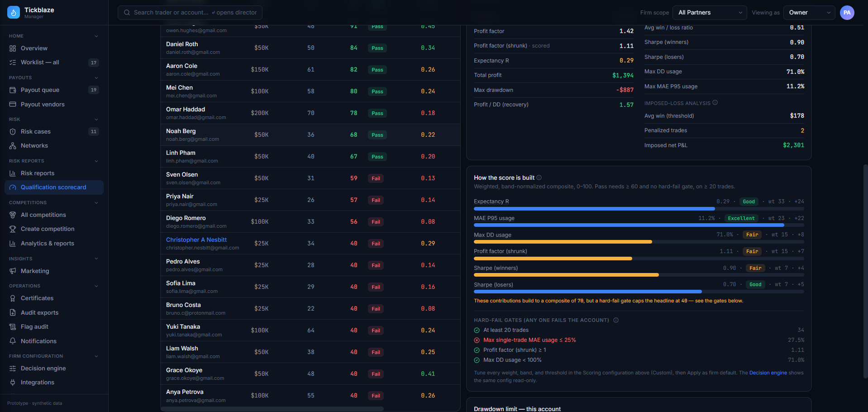This screenshot has height=412, width=868.
Task: Click the Flag audit icon
Action: (13, 327)
